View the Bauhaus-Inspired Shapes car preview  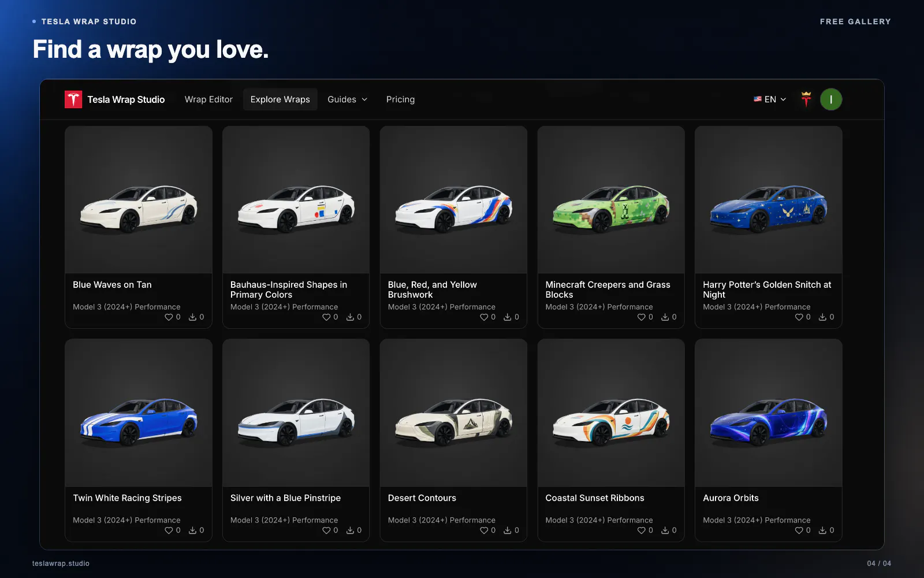(296, 200)
